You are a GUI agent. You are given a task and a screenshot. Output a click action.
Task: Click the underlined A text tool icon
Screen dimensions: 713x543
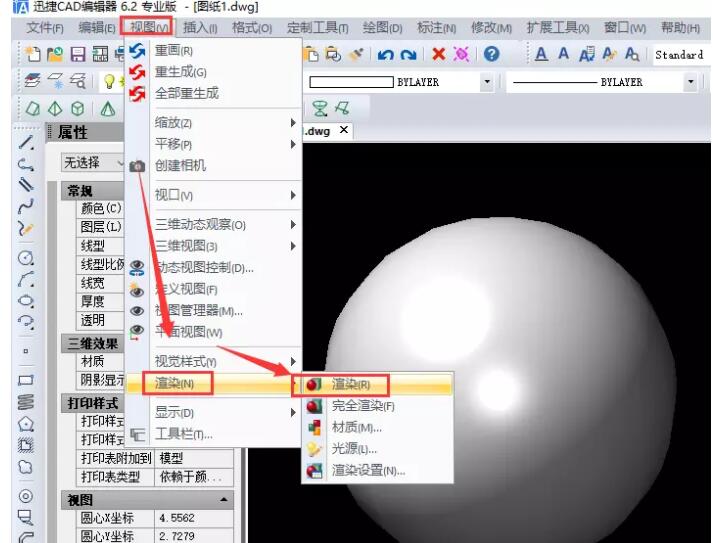click(x=541, y=54)
